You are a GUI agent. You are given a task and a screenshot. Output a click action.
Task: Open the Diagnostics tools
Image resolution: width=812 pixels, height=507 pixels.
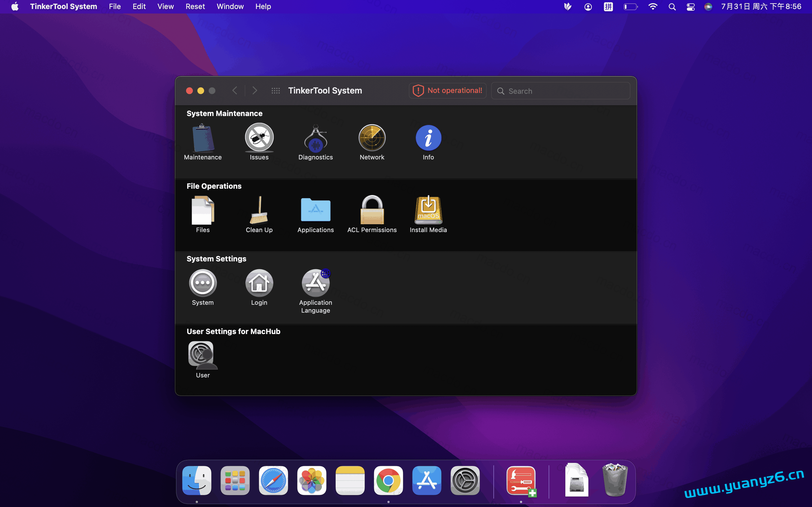pos(315,139)
